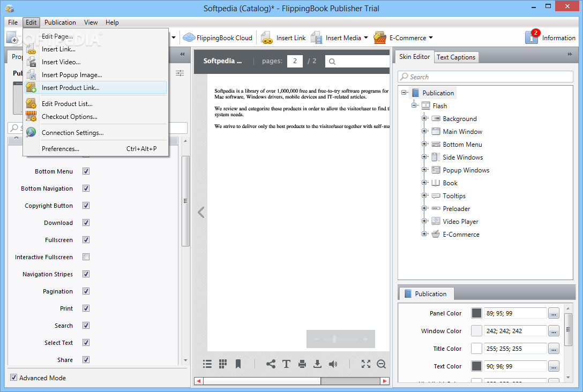Click the select text T icon
Viewport: 583px width, 392px height.
click(286, 364)
